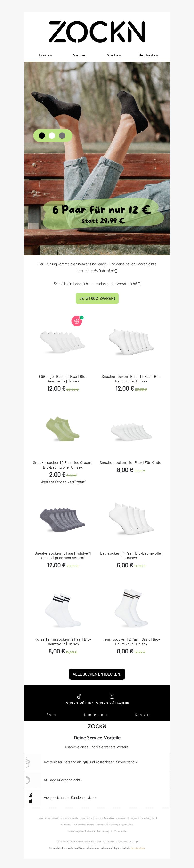Screen dimensions: 194x868
Task: Click ALLE SOCKEN ENTDECKEN! button
Action: tap(97, 674)
